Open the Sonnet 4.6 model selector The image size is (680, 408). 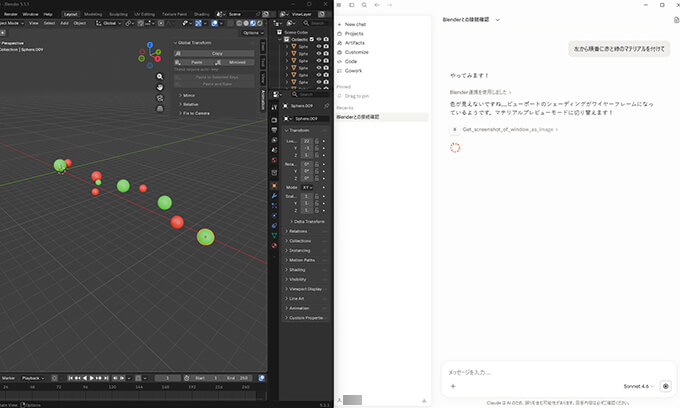click(x=637, y=385)
